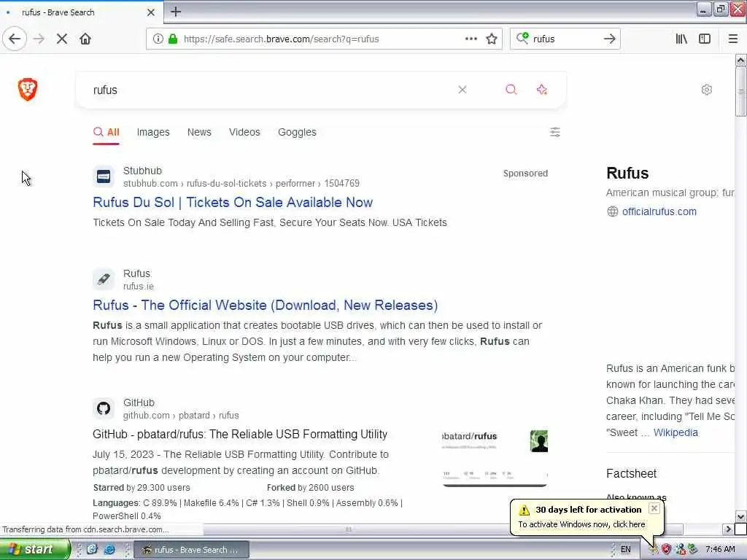Screen dimensions: 747x560
Task: Click the 30 days left activation balloon
Action: (587, 517)
